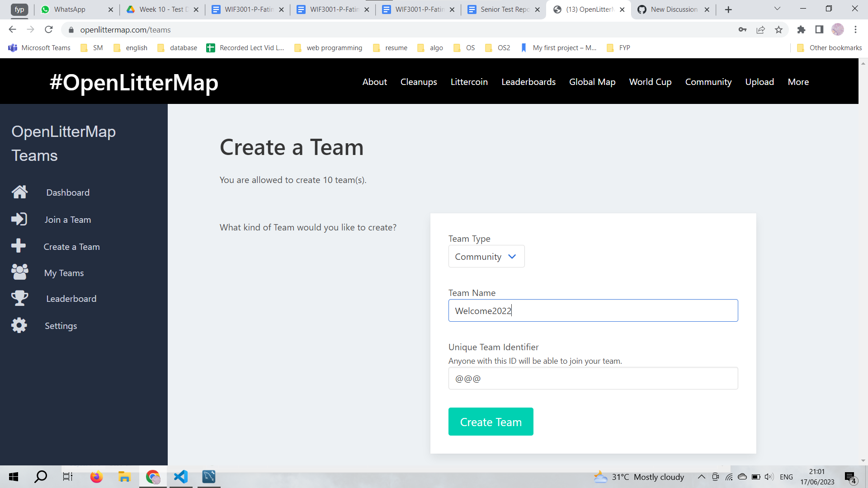
Task: Click the Join a Team arrow icon
Action: tap(19, 219)
